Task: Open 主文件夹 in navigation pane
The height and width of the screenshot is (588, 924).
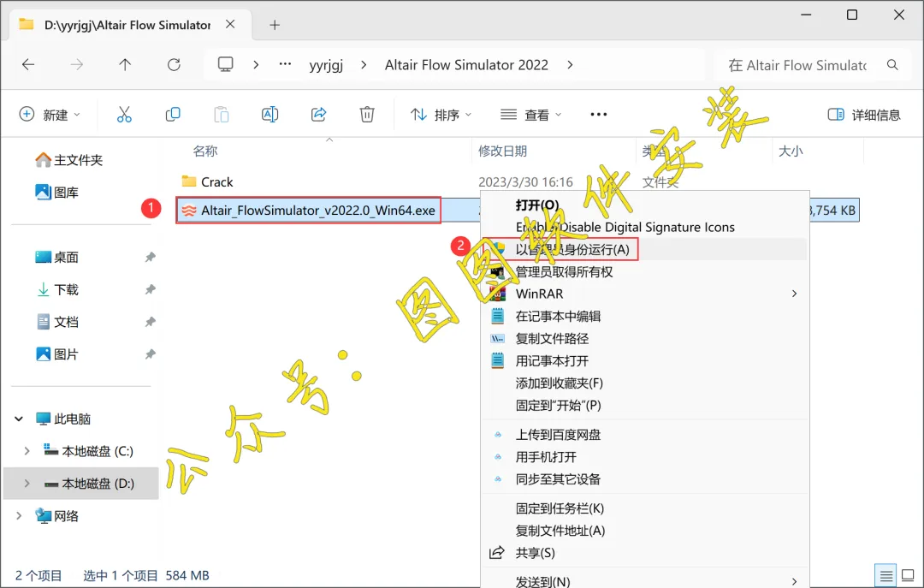Action: tap(69, 160)
